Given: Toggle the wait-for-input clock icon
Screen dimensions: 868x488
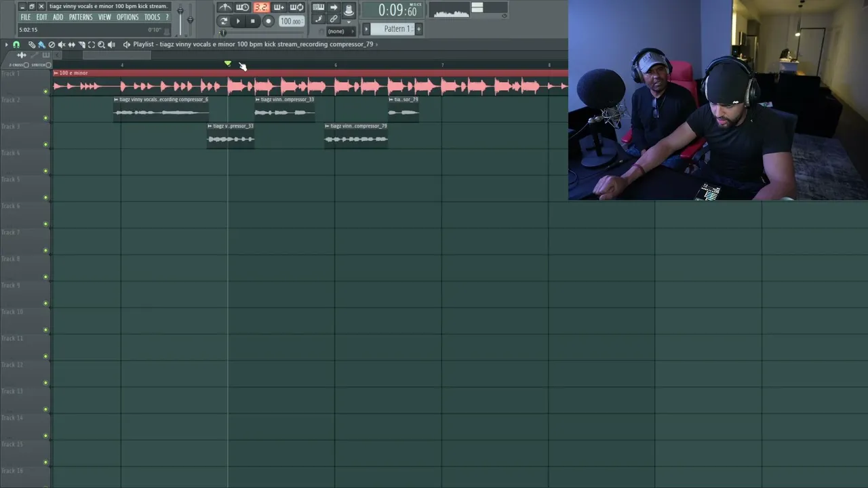Looking at the screenshot, I should (242, 7).
